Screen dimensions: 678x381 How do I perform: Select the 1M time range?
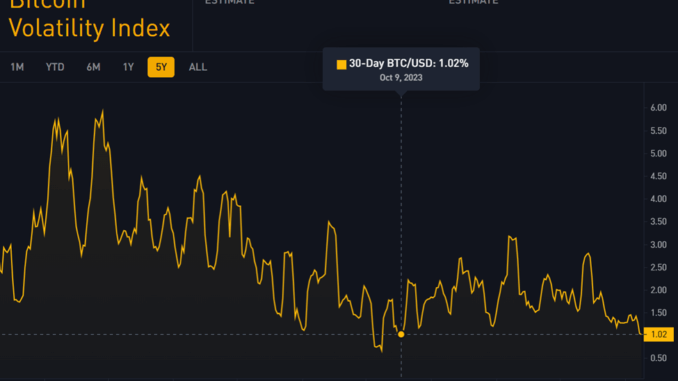(x=17, y=67)
